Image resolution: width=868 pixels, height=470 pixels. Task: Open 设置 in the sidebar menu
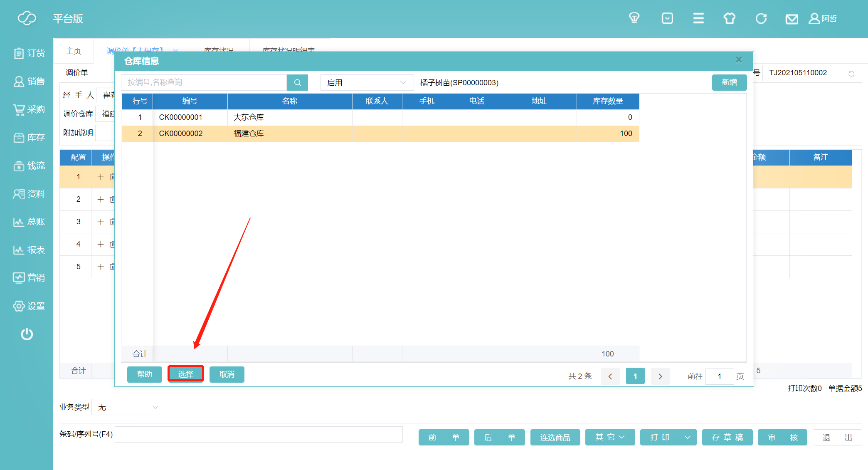(x=29, y=306)
